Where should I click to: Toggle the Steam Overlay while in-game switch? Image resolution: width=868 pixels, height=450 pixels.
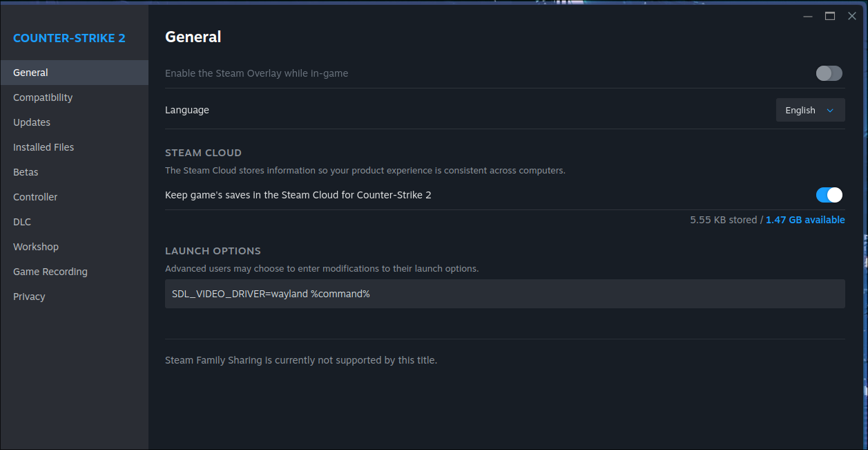click(829, 73)
